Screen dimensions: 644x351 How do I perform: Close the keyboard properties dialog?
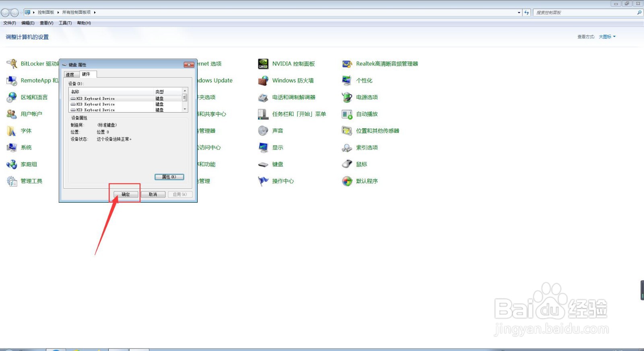pyautogui.click(x=189, y=65)
